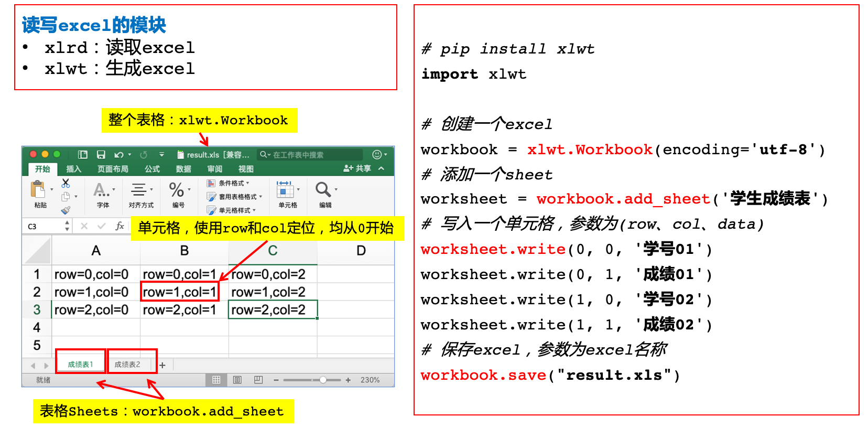Screen dimensions: 868x427
Task: Open the Alignment (对齐方式) group icon
Action: tap(139, 190)
